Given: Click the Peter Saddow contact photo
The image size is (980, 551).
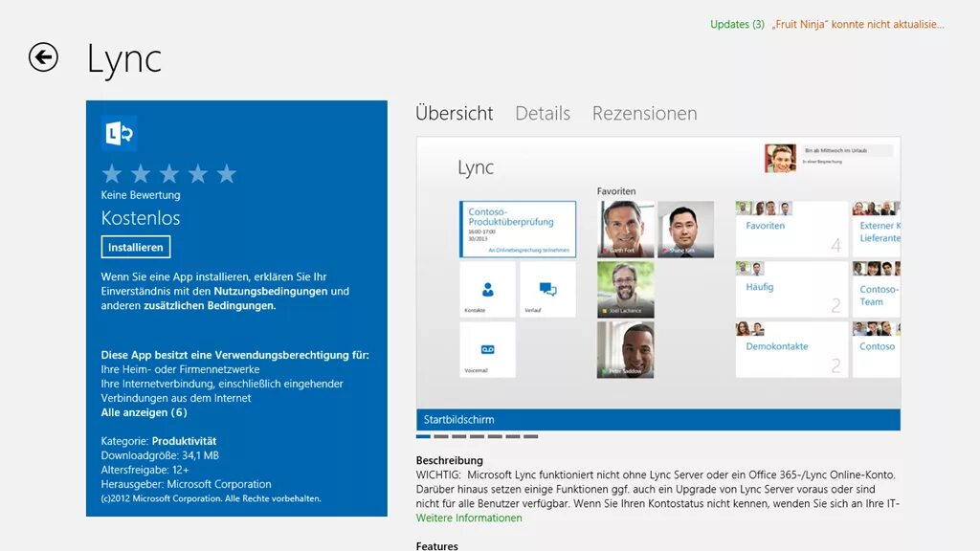Looking at the screenshot, I should [626, 350].
